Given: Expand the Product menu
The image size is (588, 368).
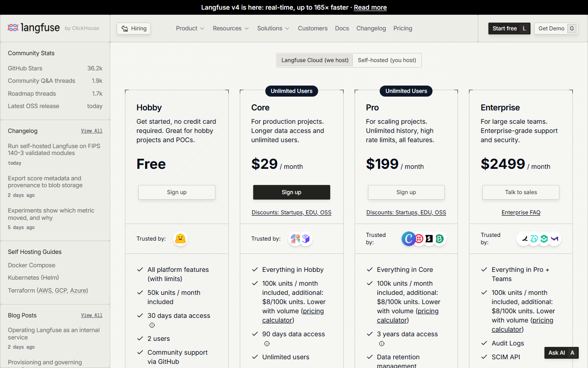Looking at the screenshot, I should [x=190, y=29].
